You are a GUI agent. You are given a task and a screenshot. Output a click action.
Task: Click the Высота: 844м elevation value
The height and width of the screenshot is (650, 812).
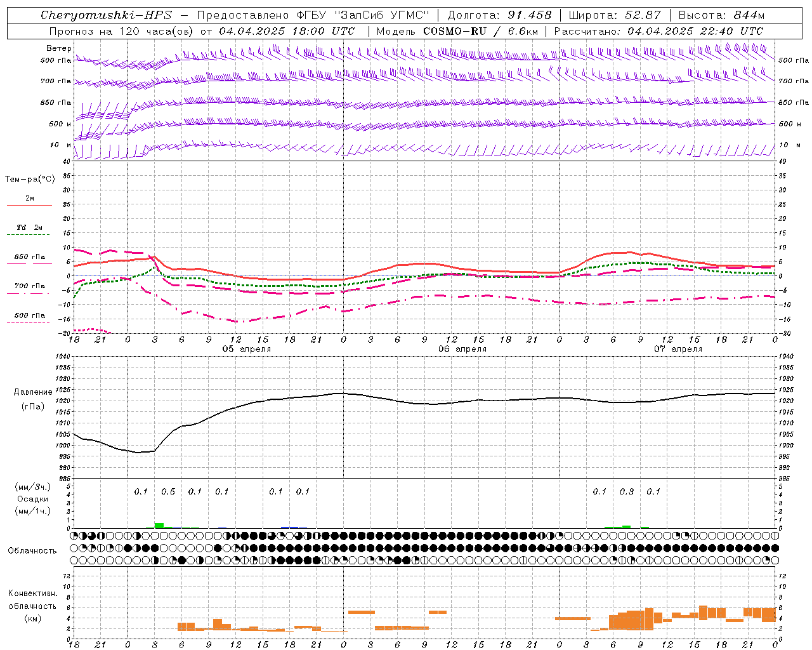coord(721,15)
